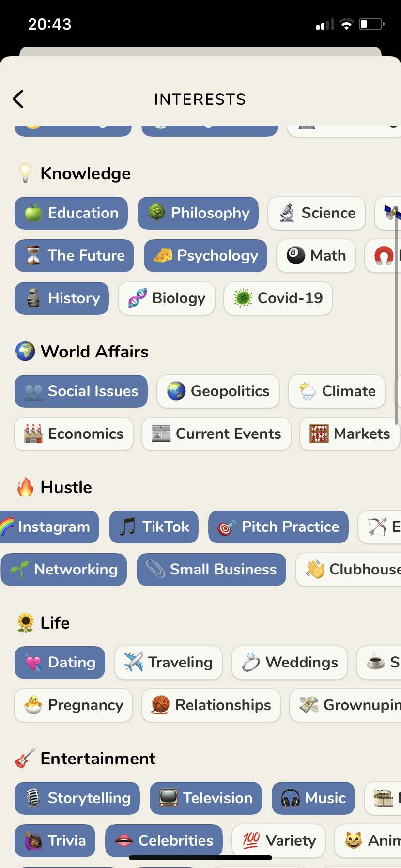Turn on the Climate interest
This screenshot has height=868, width=401.
337,391
